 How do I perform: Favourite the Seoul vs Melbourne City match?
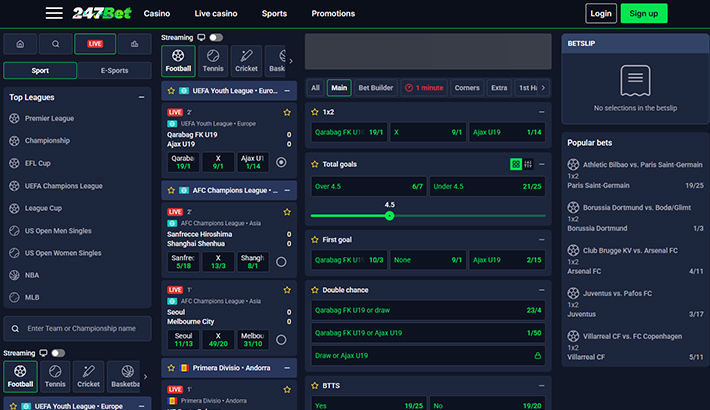(287, 290)
